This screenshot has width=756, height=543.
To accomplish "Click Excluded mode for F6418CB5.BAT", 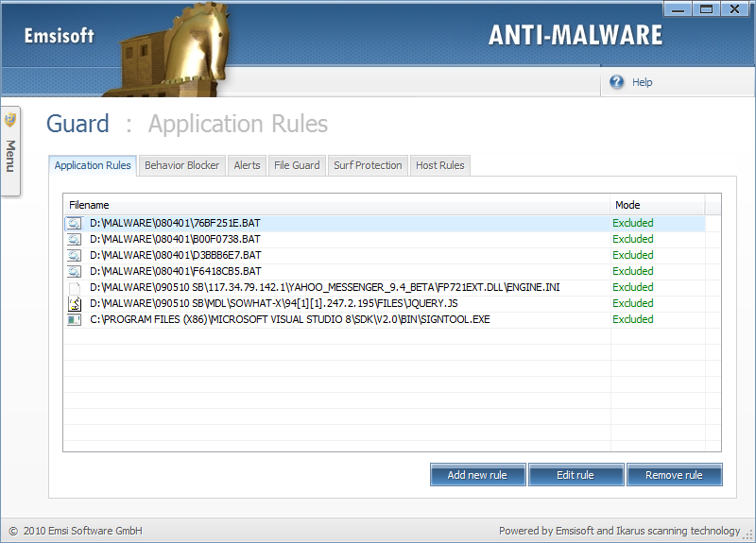I will click(x=632, y=271).
